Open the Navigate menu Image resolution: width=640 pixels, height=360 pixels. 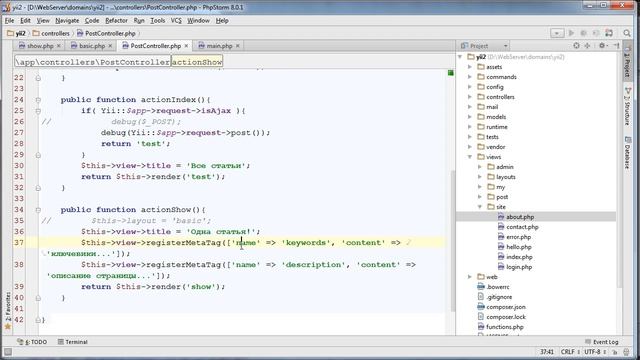(67, 20)
